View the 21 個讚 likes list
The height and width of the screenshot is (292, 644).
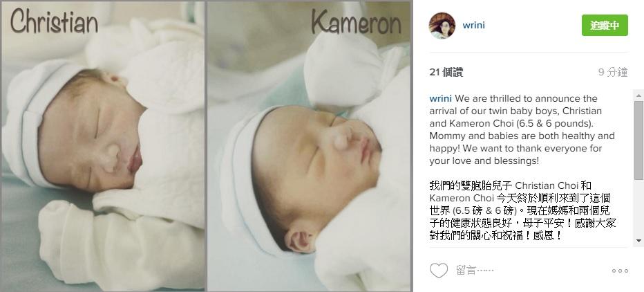[446, 73]
